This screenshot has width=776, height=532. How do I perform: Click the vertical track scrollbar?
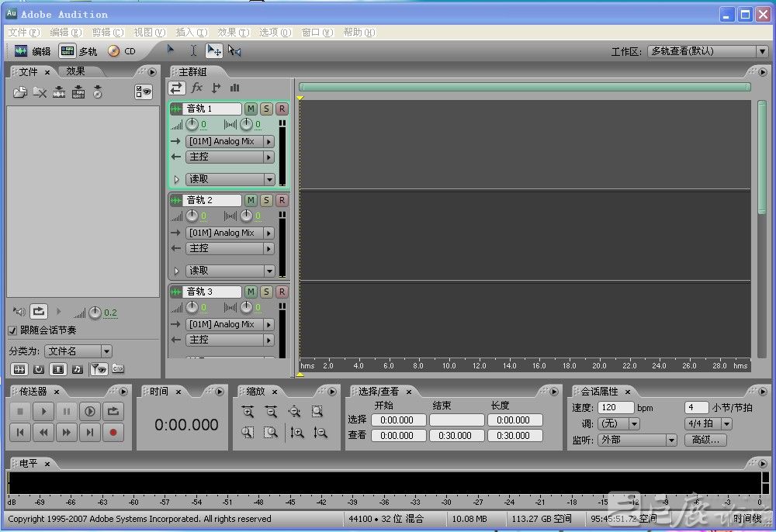click(762, 157)
